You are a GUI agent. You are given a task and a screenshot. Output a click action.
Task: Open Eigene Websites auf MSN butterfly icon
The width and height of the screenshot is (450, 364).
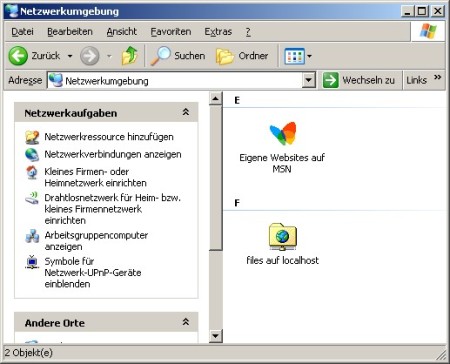click(283, 133)
